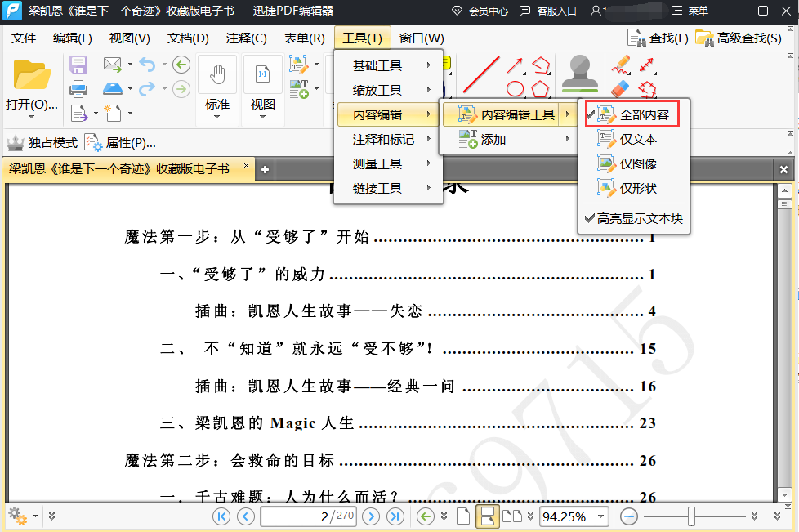Image resolution: width=799 pixels, height=532 pixels.
Task: Open the 窗口(W) menu
Action: pos(422,38)
